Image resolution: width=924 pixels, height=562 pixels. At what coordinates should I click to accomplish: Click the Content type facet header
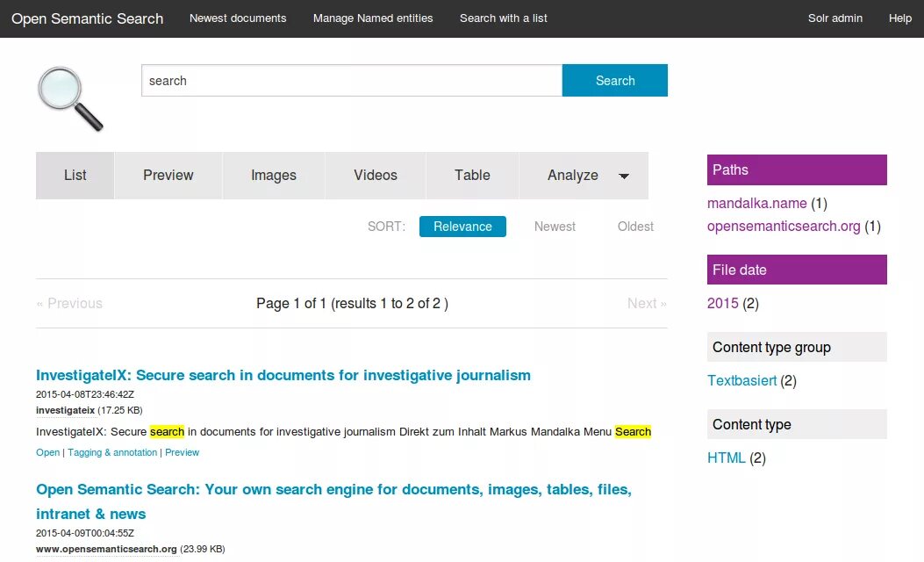797,424
